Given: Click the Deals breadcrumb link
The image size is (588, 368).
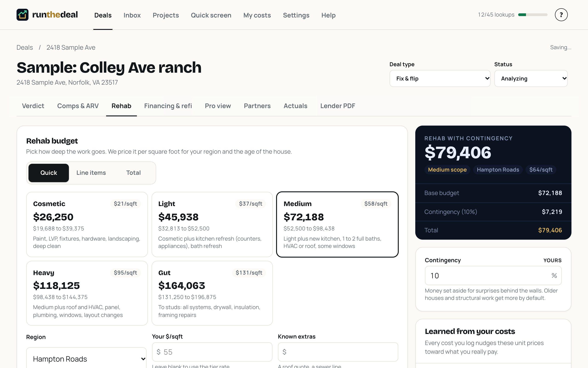Looking at the screenshot, I should [25, 47].
